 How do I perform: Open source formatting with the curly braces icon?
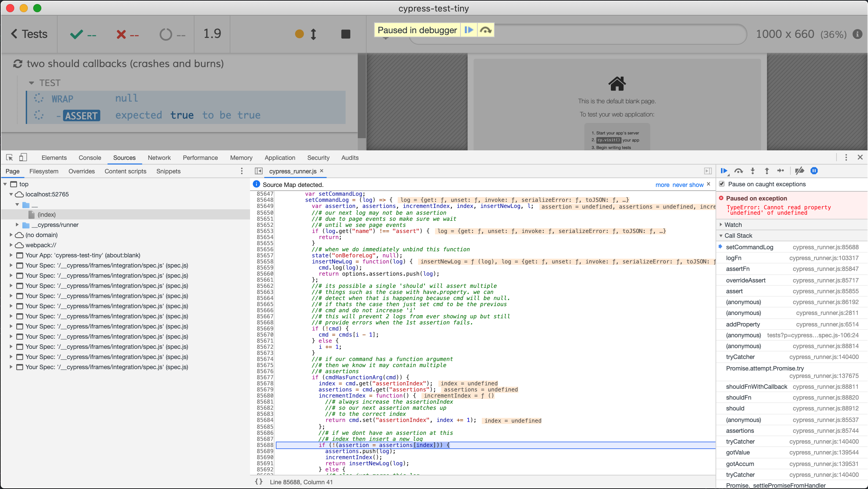[259, 482]
